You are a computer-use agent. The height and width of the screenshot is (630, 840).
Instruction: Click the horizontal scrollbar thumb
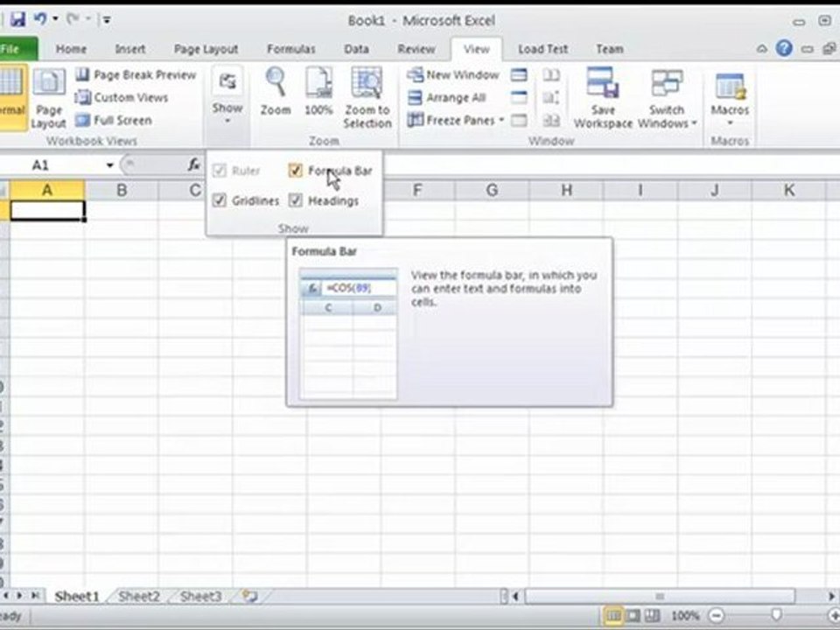[x=660, y=596]
